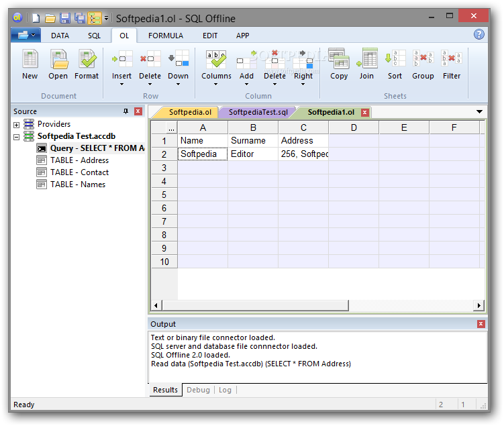Switch to the FORMULA ribbon tab
The image size is (504, 426).
(x=166, y=36)
